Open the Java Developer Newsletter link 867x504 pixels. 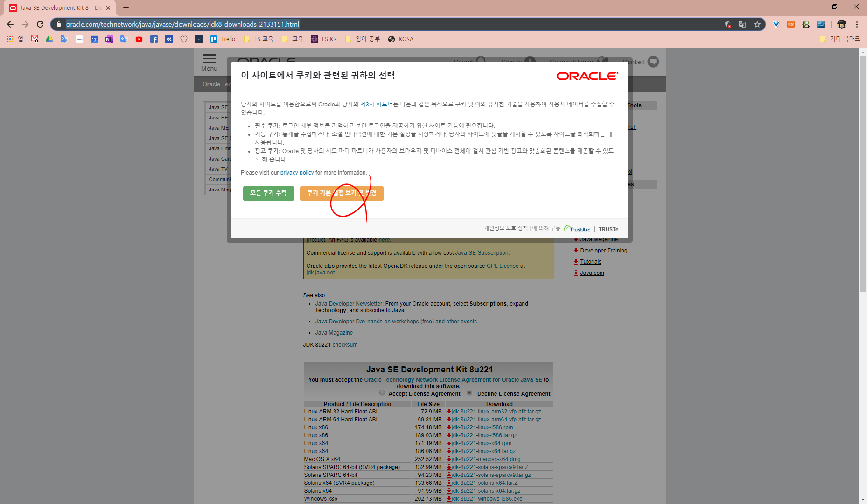(x=349, y=304)
